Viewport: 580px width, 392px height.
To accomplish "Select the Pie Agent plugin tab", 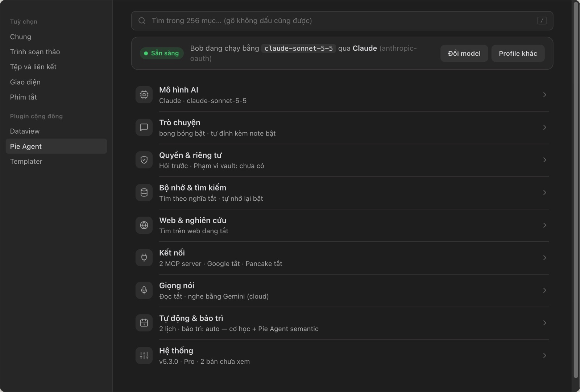I will point(56,146).
